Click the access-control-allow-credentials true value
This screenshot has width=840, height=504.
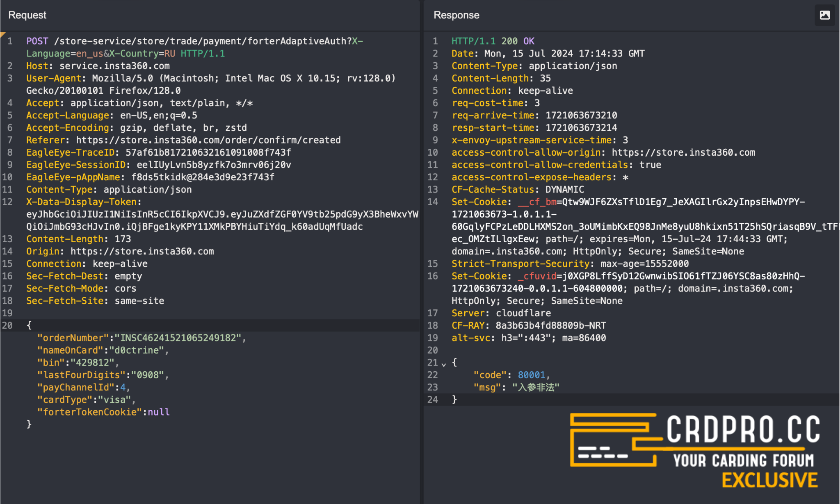650,165
